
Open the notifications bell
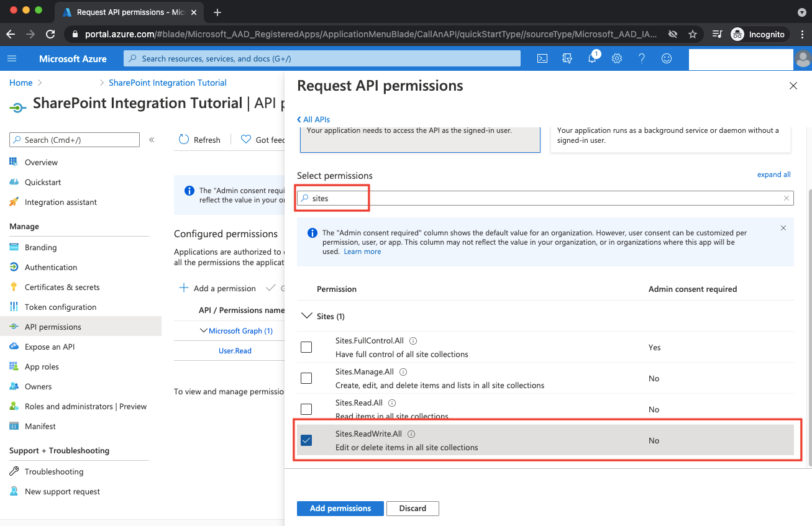click(x=592, y=58)
